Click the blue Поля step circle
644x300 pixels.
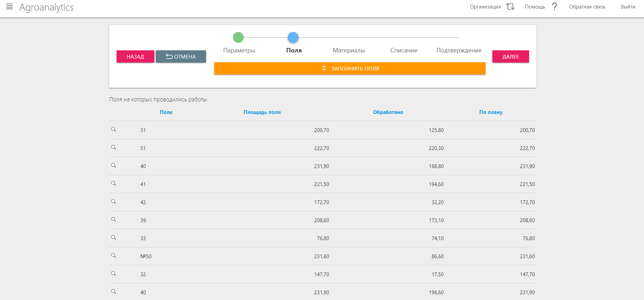point(293,37)
